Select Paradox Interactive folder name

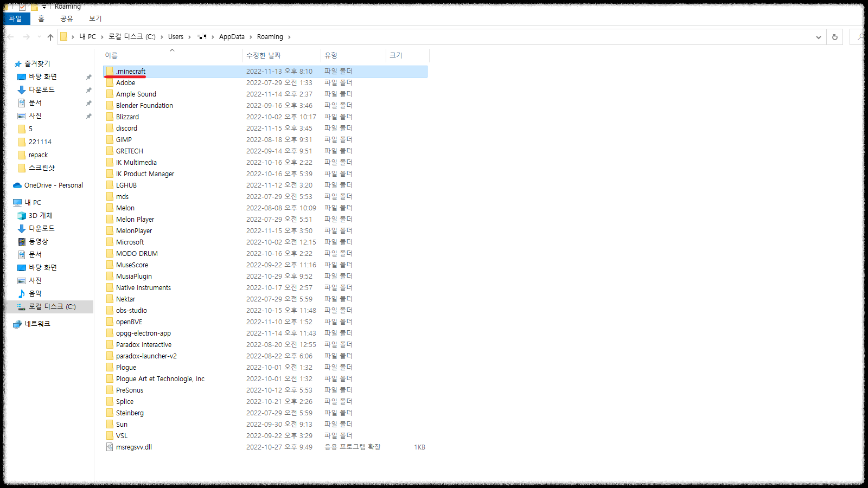click(144, 344)
